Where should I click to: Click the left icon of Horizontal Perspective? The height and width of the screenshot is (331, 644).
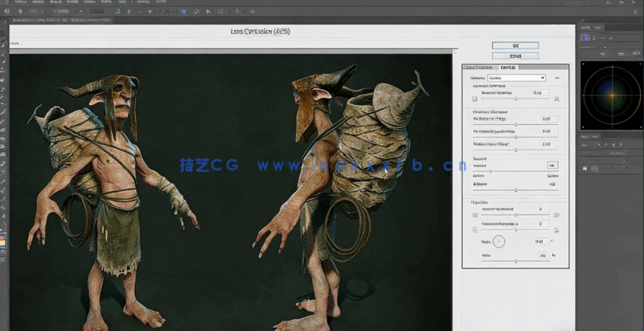[475, 230]
